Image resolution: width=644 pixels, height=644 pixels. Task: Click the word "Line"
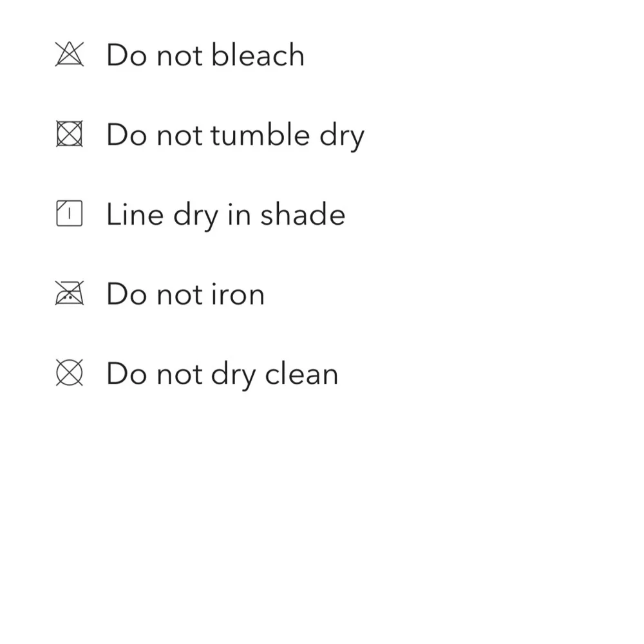(x=135, y=214)
